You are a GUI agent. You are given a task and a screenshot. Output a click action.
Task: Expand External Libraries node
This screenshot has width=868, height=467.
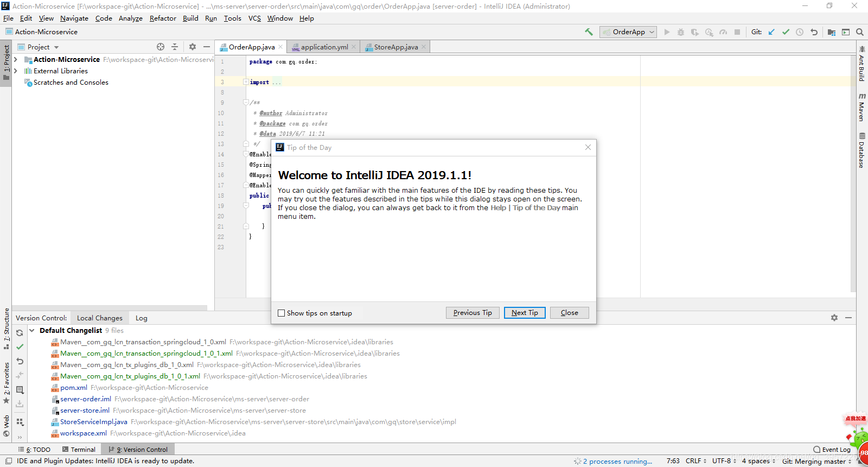[x=16, y=71]
